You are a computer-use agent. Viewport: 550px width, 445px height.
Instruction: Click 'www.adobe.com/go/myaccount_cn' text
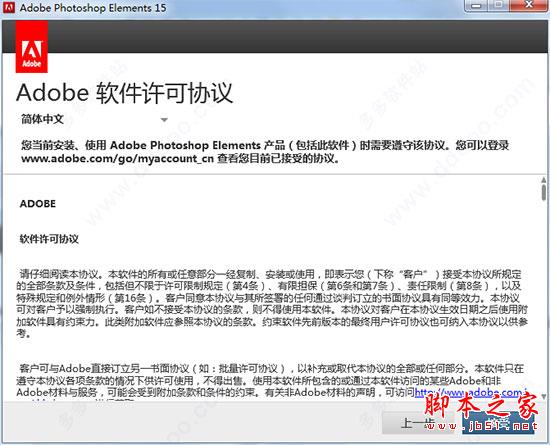(117, 159)
